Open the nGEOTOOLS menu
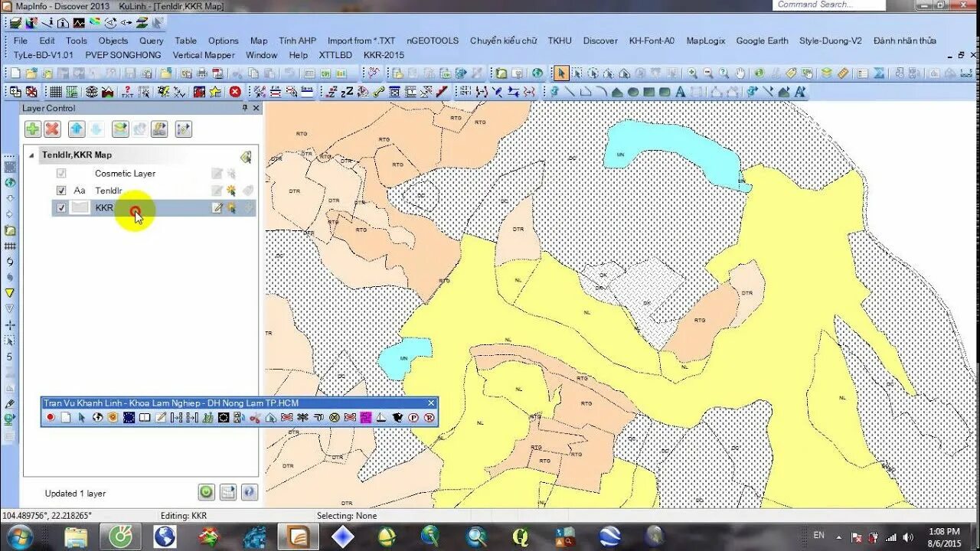This screenshot has height=551, width=980. (x=433, y=41)
